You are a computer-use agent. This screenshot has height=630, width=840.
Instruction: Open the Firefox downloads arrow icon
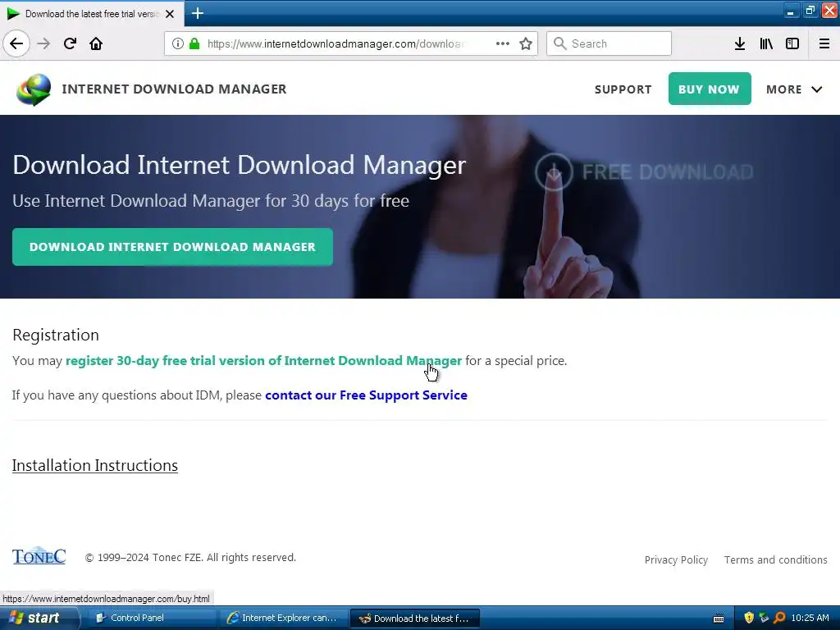click(x=740, y=43)
